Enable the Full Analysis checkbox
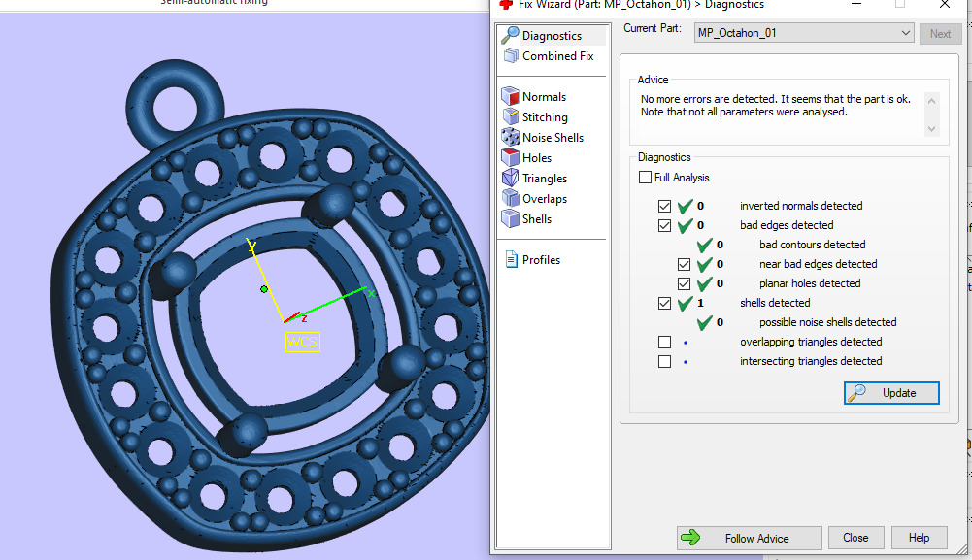972x560 pixels. click(645, 178)
